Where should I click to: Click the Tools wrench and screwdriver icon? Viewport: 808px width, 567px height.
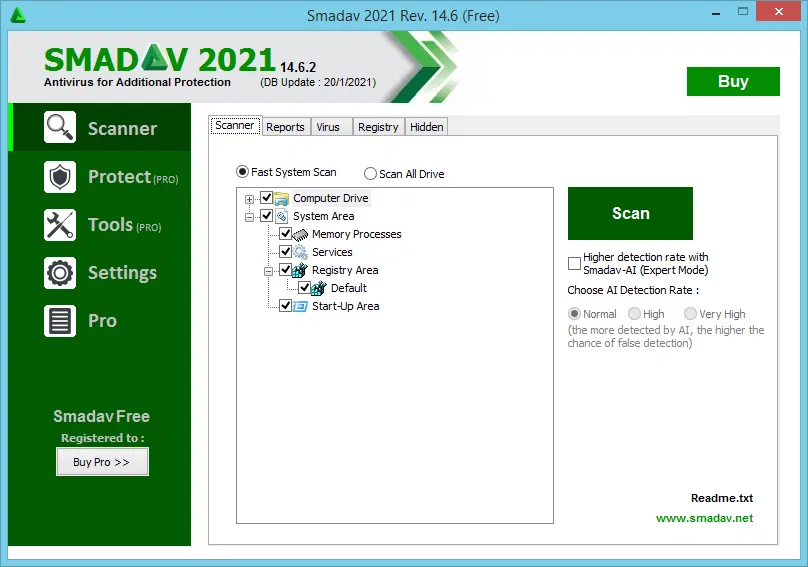coord(60,225)
